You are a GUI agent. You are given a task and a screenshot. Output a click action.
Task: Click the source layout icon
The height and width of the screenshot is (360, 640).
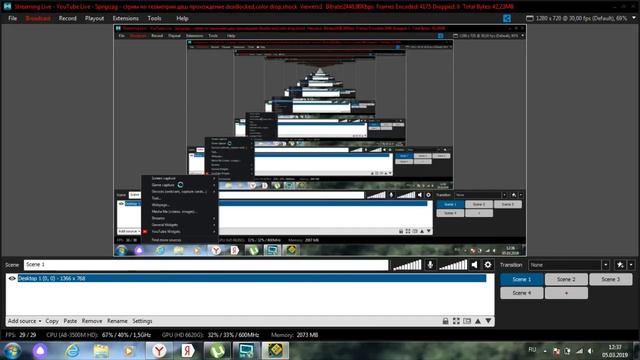click(467, 321)
